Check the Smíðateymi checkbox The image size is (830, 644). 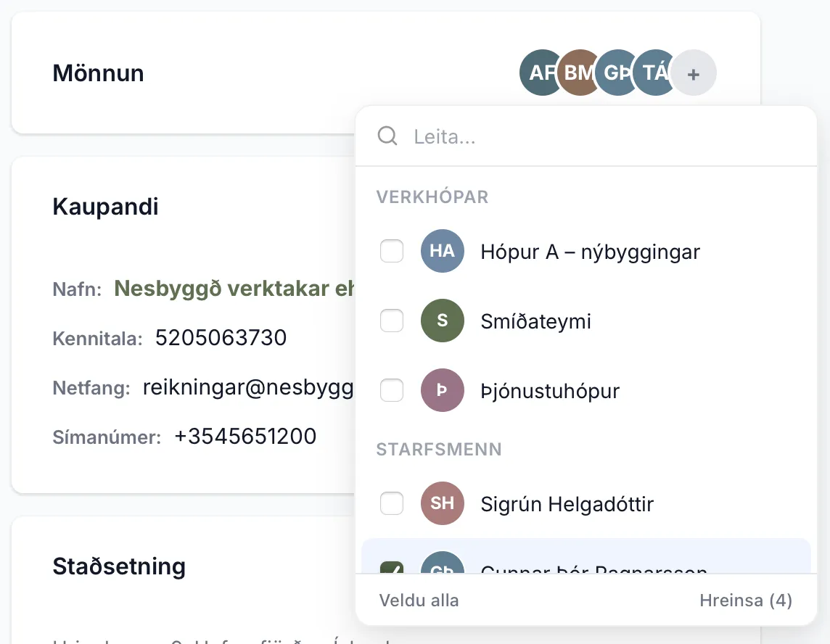392,321
